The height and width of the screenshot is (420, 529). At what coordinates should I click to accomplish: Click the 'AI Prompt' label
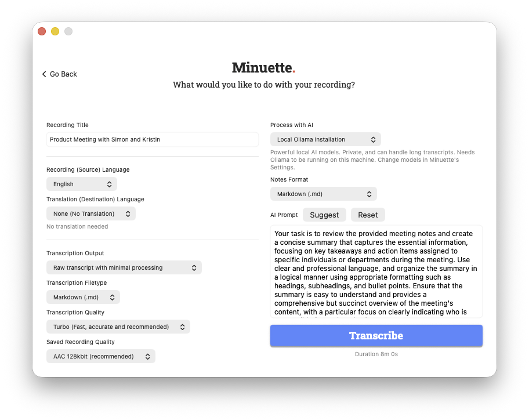pos(284,215)
